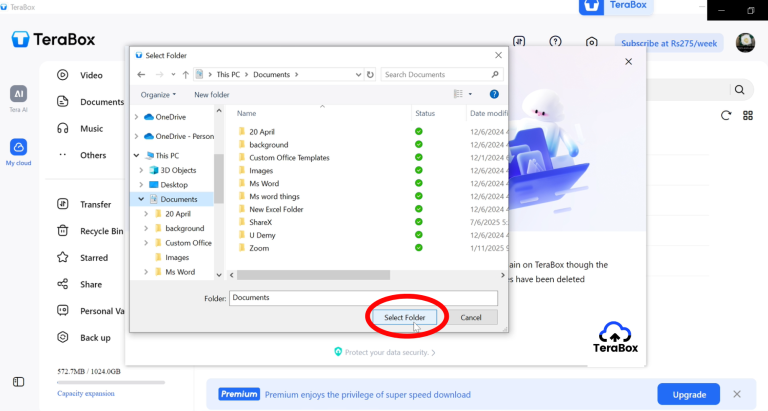Sort by the Name column header
The height and width of the screenshot is (411, 768).
tap(246, 113)
